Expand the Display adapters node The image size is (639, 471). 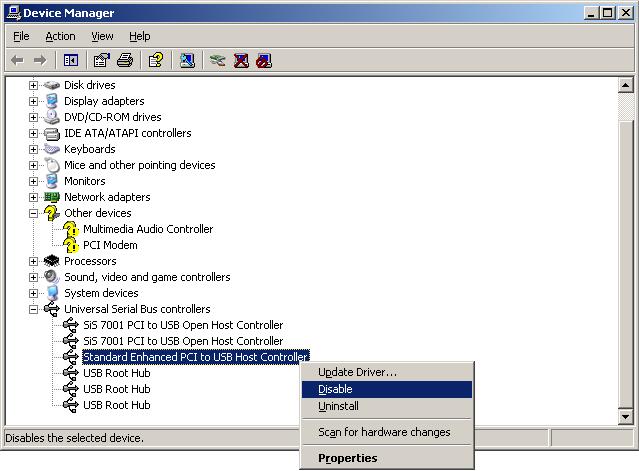pyautogui.click(x=33, y=101)
